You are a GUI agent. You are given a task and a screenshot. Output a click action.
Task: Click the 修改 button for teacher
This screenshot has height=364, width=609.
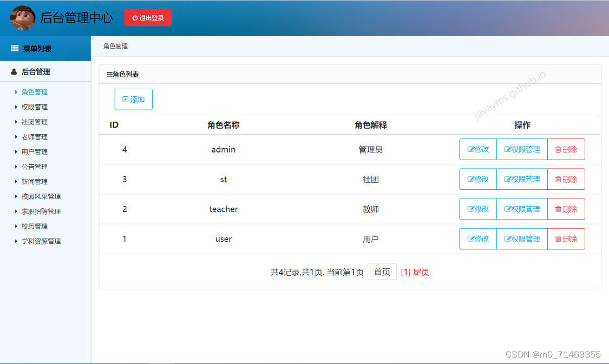coord(478,209)
